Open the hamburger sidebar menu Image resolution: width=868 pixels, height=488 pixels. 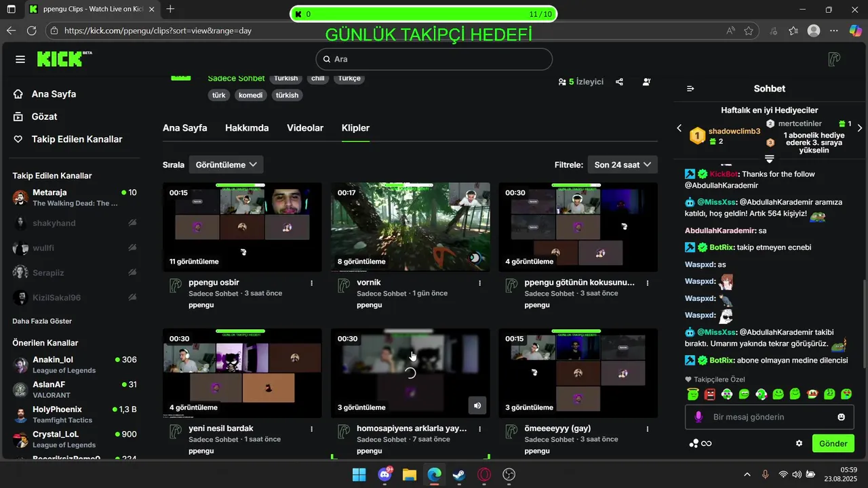pyautogui.click(x=20, y=60)
